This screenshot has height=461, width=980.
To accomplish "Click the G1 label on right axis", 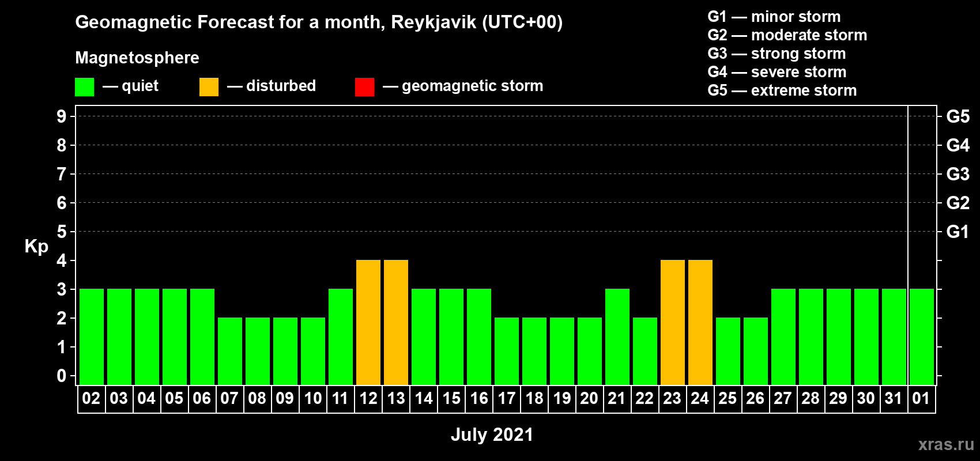I will (958, 232).
